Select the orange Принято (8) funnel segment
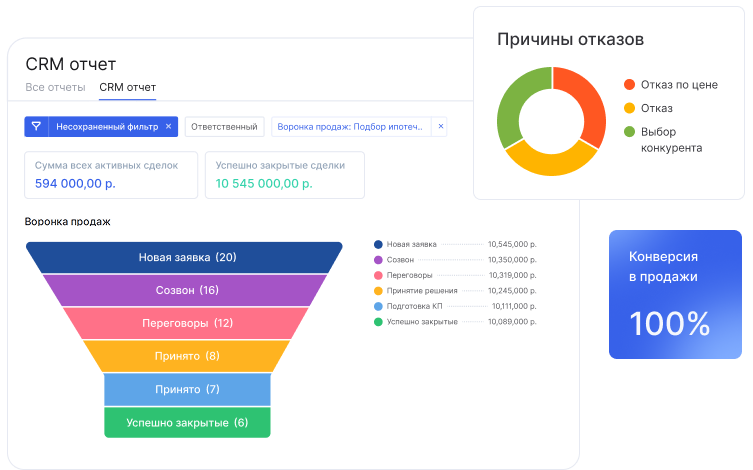The width and height of the screenshot is (753, 470). 187,356
